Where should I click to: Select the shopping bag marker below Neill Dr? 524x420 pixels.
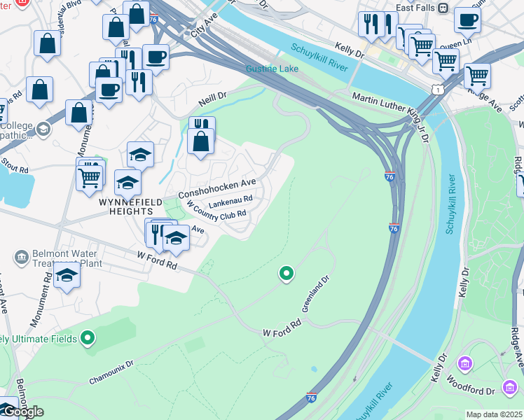pyautogui.click(x=200, y=144)
